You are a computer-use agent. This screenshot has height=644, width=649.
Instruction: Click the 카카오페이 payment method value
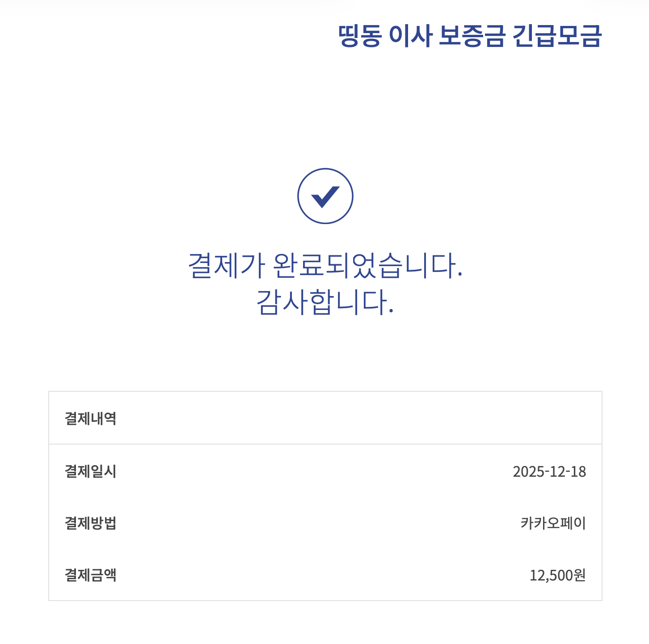(553, 523)
